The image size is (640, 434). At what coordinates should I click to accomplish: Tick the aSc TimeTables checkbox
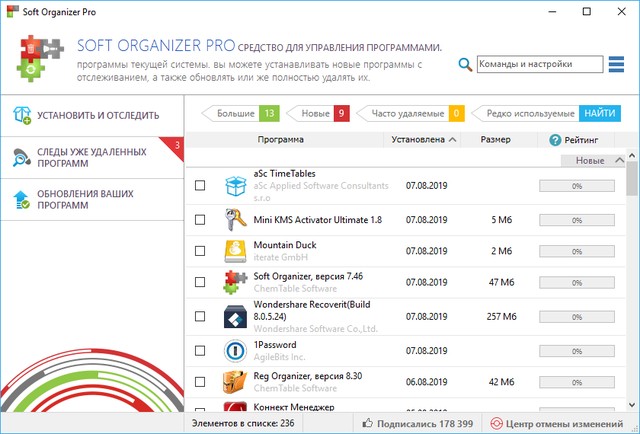(200, 186)
